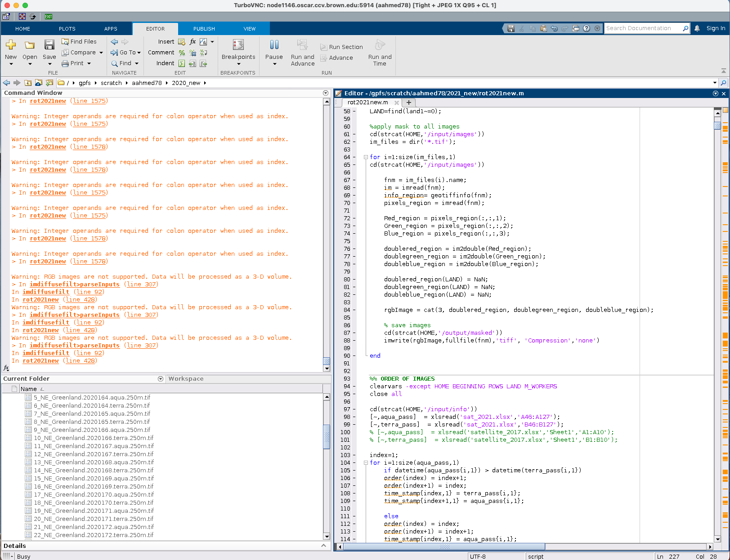
Task: Open a file with Open icon
Action: click(x=30, y=45)
